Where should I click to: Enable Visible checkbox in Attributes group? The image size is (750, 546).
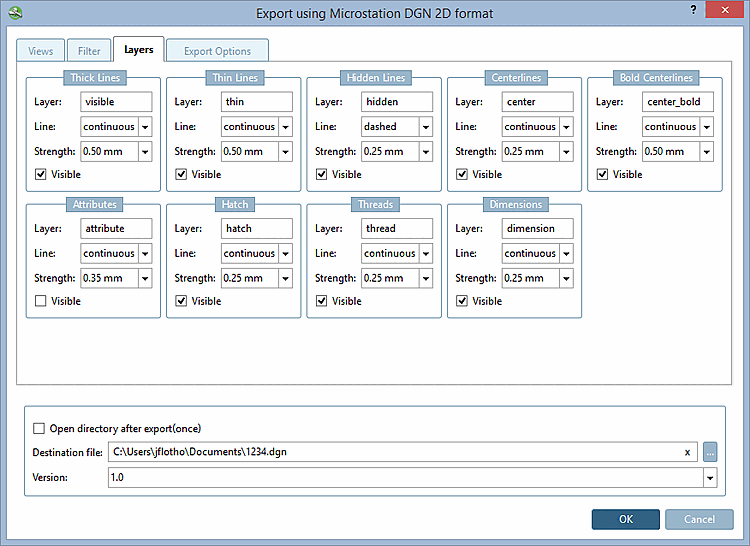point(41,301)
